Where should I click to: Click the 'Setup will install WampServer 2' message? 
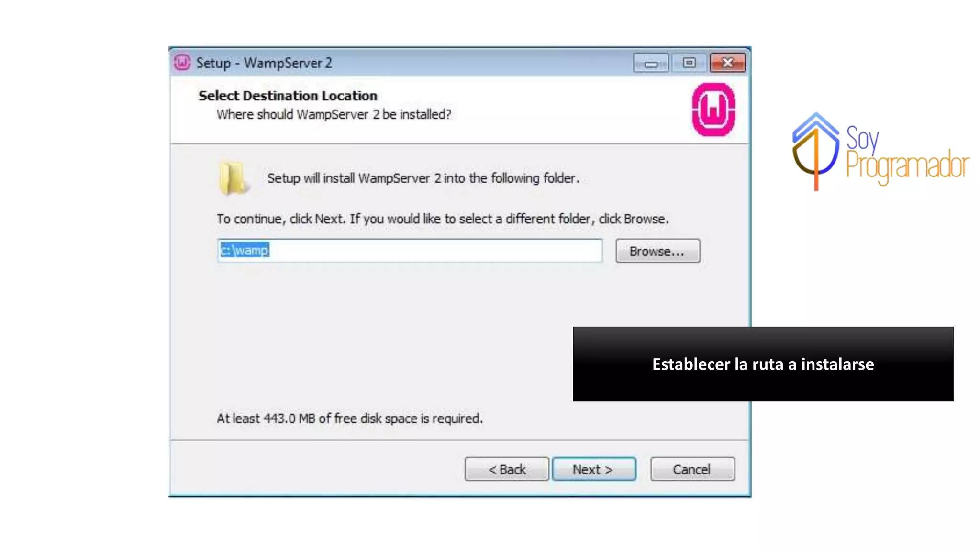423,178
